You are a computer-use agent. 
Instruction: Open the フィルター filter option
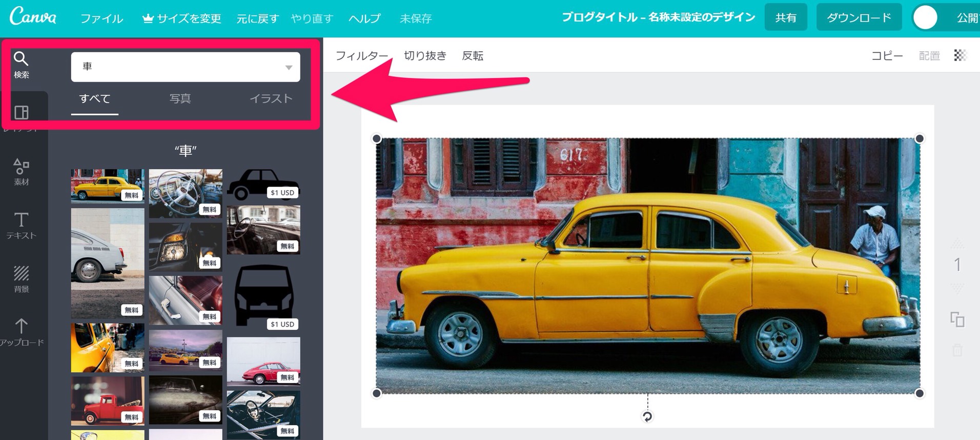tap(362, 55)
